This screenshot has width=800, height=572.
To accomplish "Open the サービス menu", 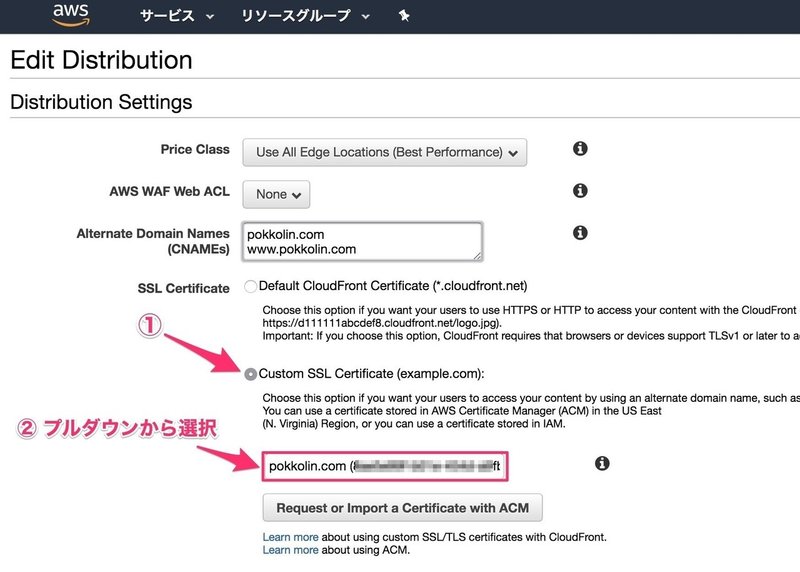I will pos(176,16).
